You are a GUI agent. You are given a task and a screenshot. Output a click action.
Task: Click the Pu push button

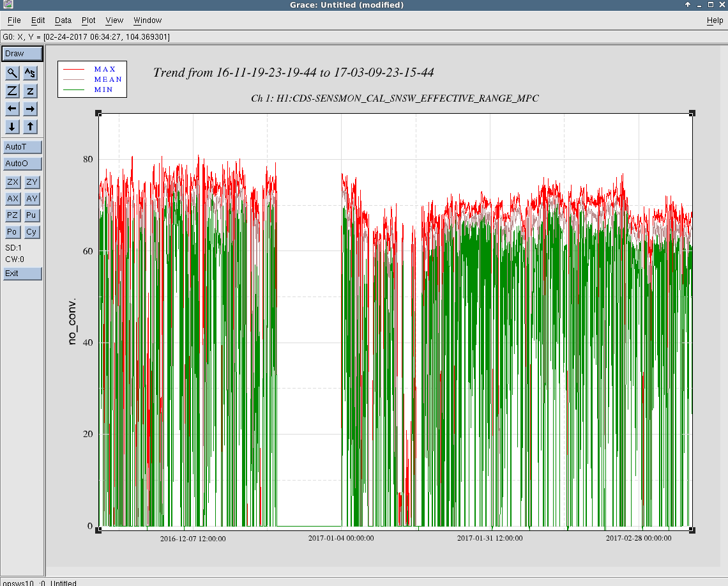point(31,215)
